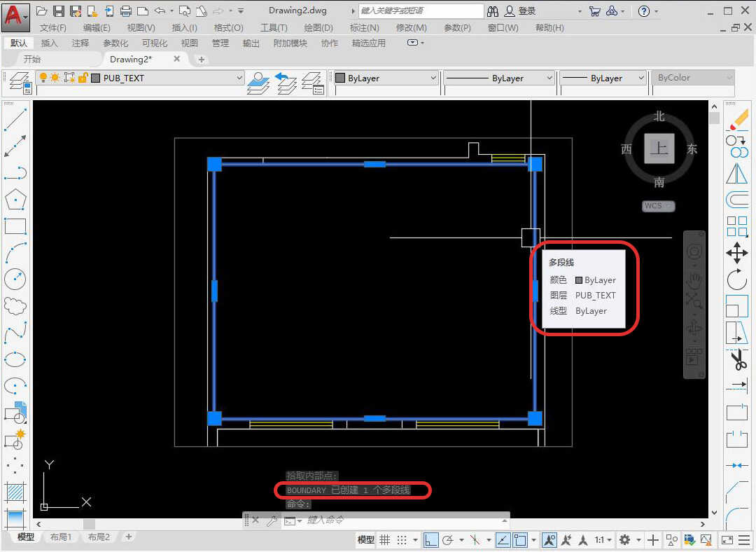756x552 pixels.
Task: Click the Save icon in quick access toolbar
Action: pyautogui.click(x=59, y=11)
